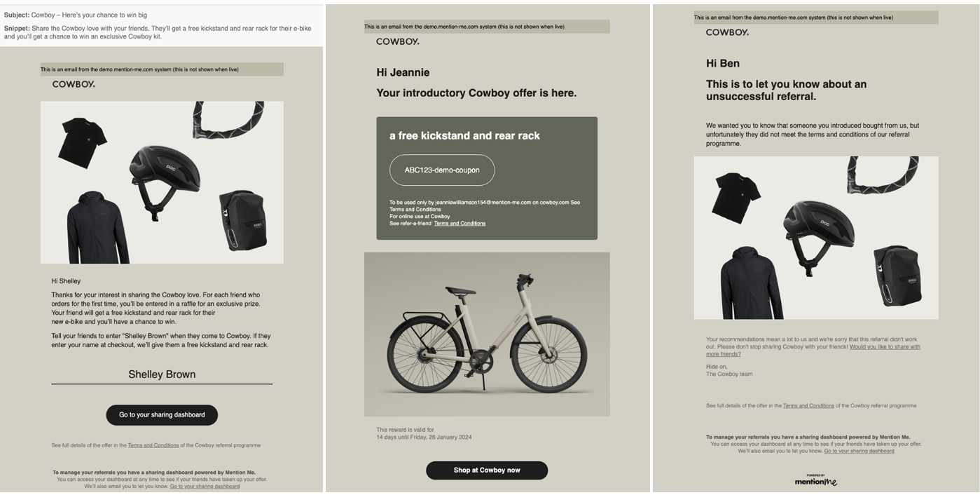Click the Cowboy logo in Shelley's email
The image size is (980, 495).
74,84
